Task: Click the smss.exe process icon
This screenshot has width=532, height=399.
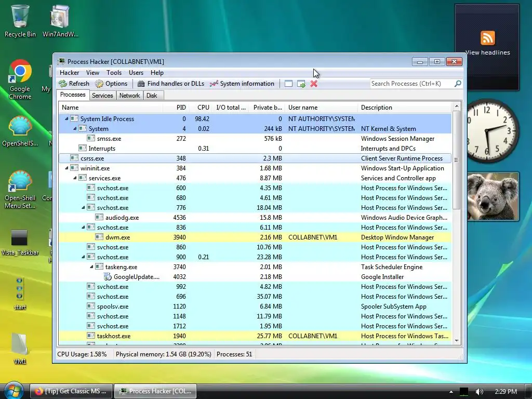Action: click(90, 138)
